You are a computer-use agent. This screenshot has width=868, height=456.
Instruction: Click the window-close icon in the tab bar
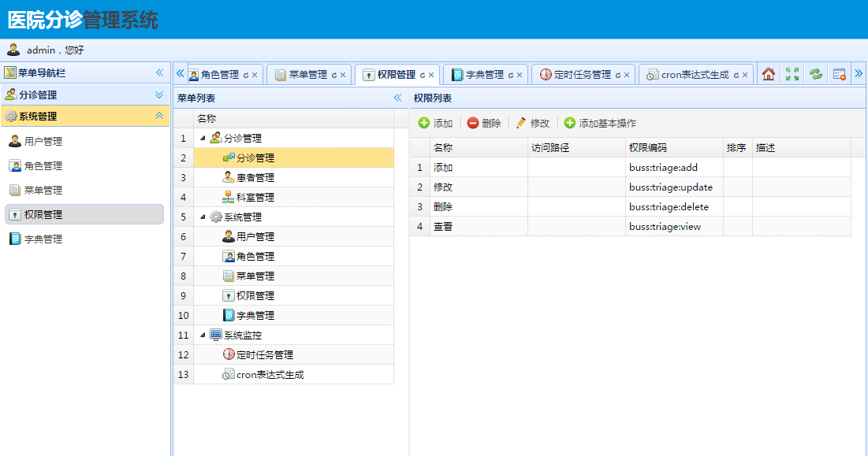click(839, 74)
